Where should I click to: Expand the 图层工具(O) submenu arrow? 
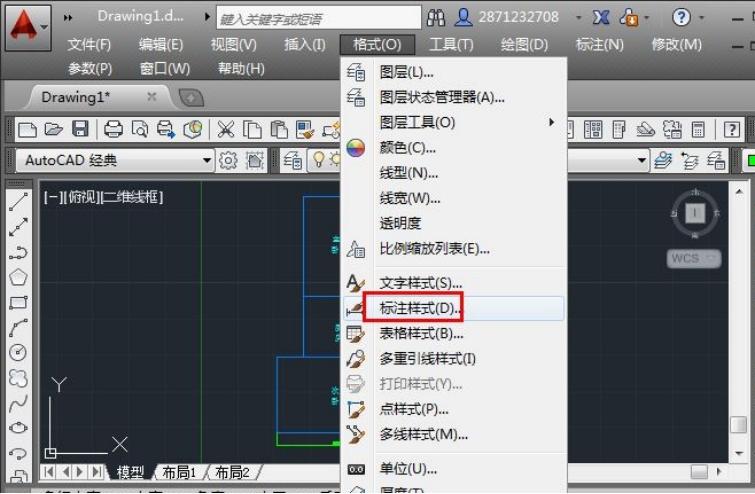[551, 122]
